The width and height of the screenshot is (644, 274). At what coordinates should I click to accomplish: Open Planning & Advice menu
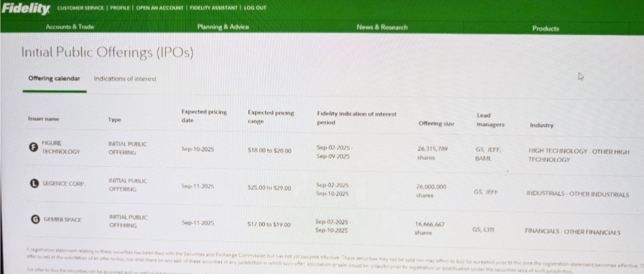223,27
